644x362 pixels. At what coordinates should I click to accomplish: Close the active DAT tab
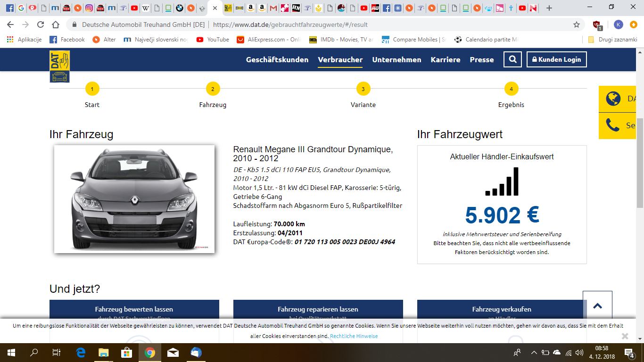point(215,8)
